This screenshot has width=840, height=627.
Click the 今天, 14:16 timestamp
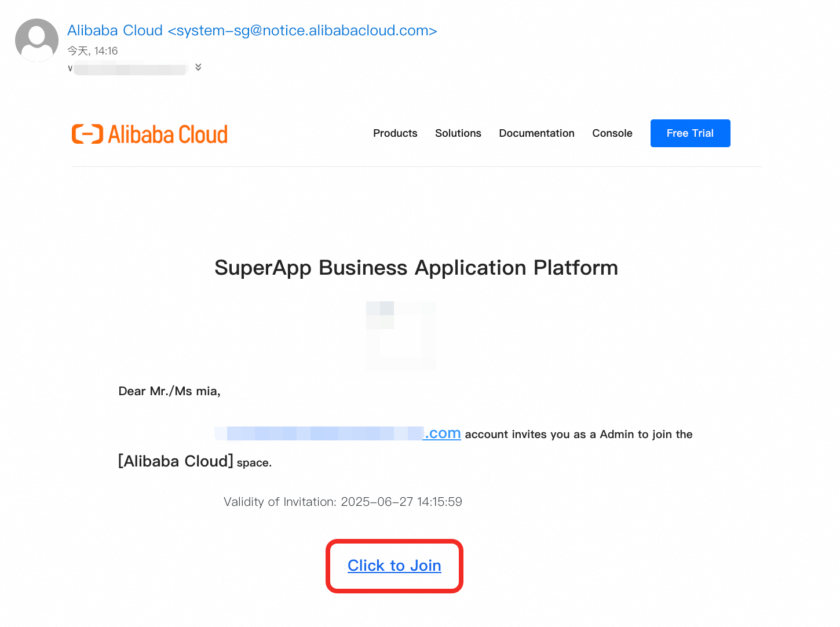coord(93,51)
